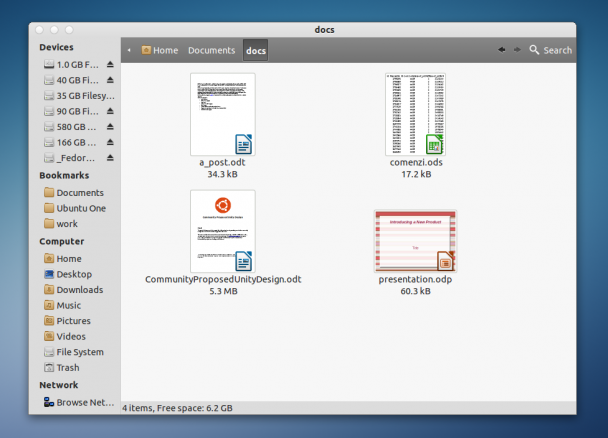Select the 1.0 GB drive entry
The height and width of the screenshot is (438, 608).
pos(71,64)
